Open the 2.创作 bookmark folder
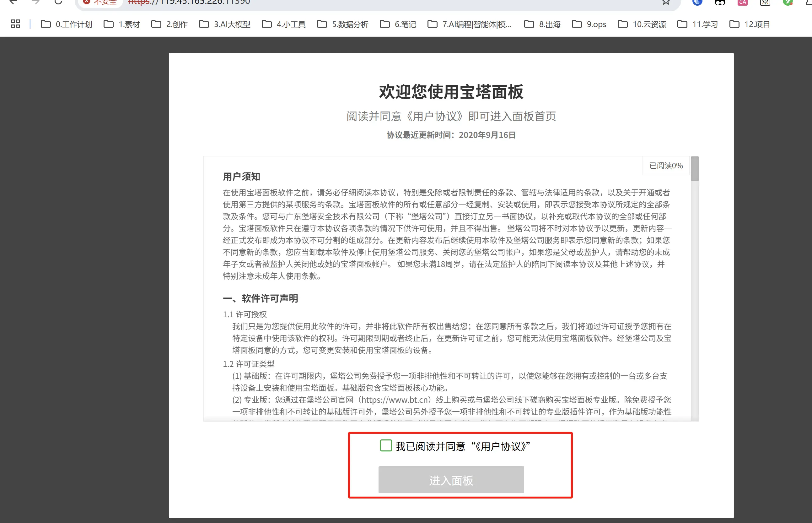Image resolution: width=812 pixels, height=523 pixels. coord(170,25)
